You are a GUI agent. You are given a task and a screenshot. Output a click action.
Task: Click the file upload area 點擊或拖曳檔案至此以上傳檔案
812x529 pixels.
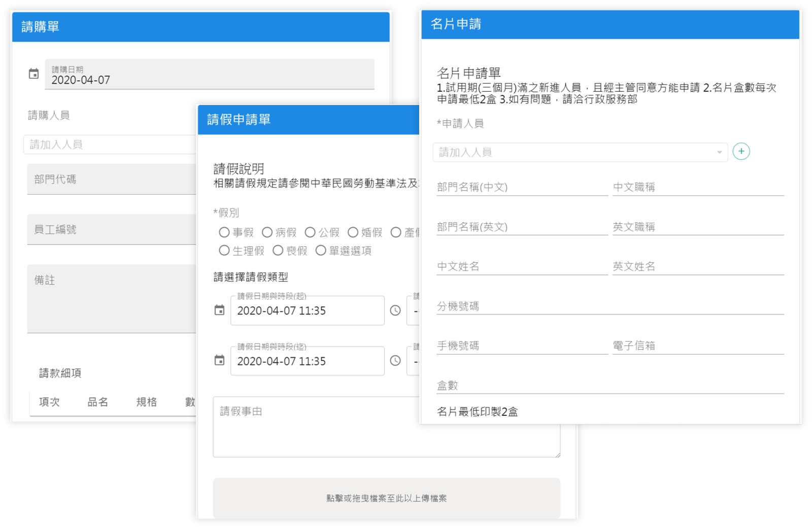[387, 498]
